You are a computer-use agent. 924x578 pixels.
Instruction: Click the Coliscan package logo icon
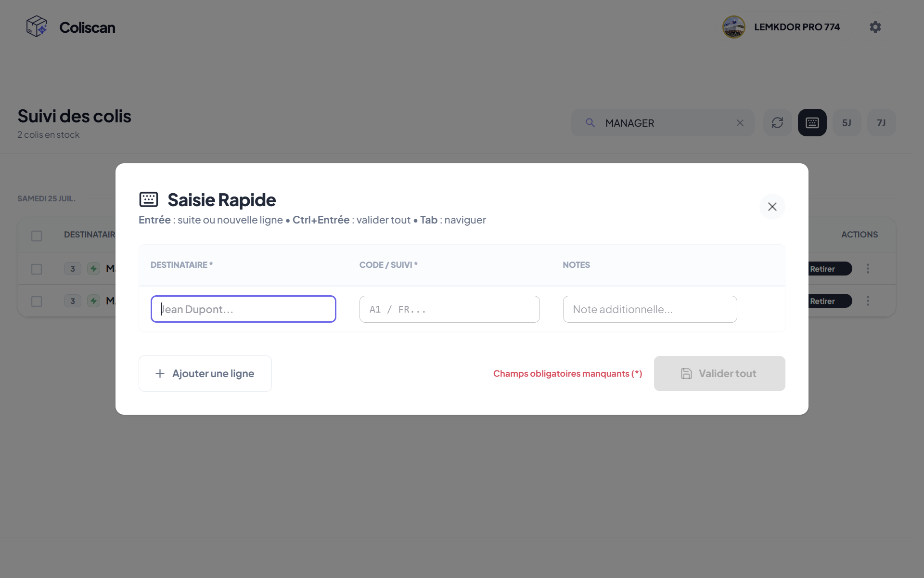coord(37,26)
